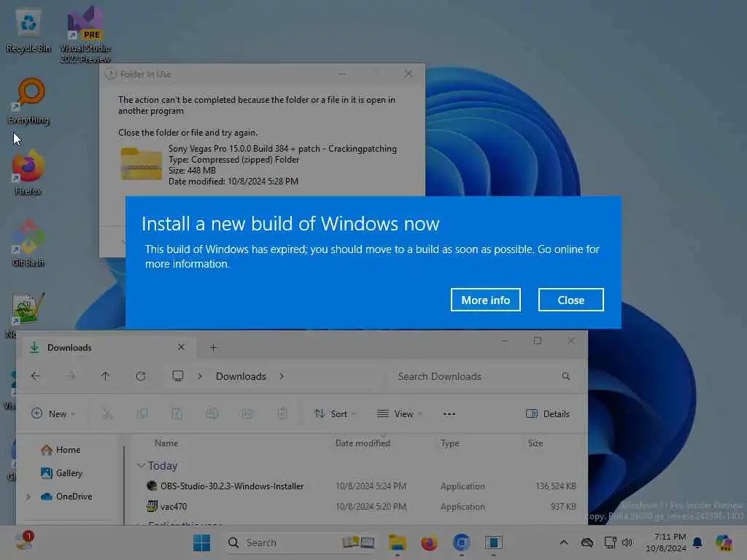Open Git Bash desktop shortcut
This screenshot has width=747, height=560.
[x=28, y=244]
